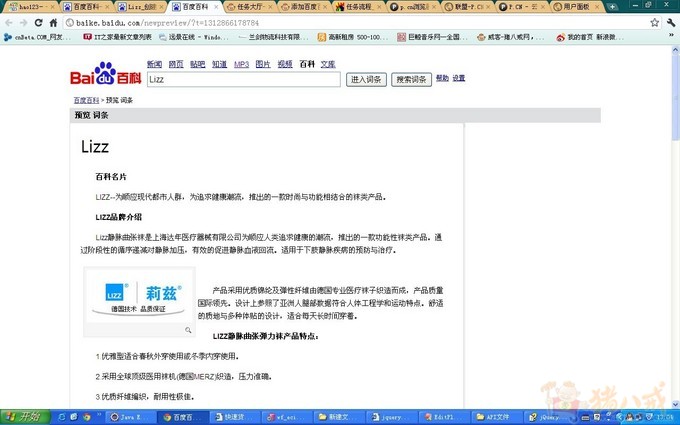680x425 pixels.
Task: Bookmark this page with the star icon
Action: (654, 23)
